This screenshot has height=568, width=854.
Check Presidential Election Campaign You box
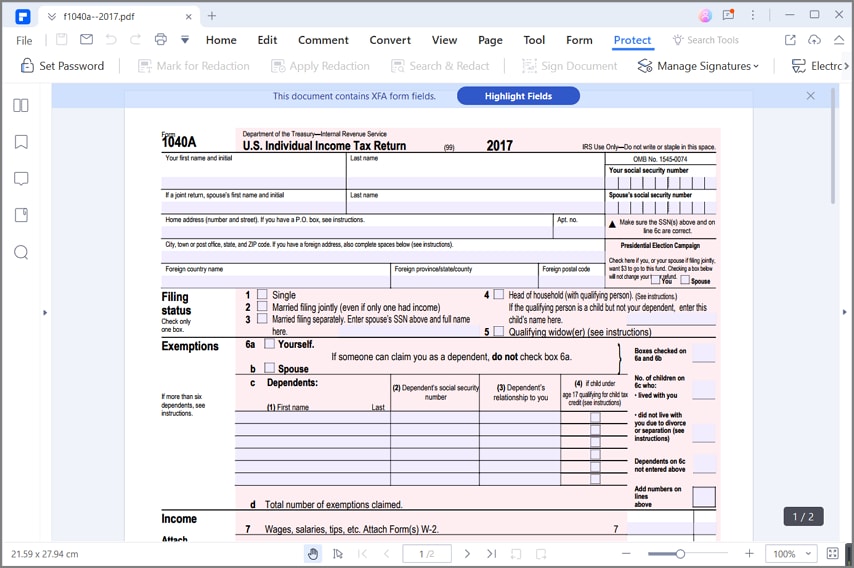655,280
